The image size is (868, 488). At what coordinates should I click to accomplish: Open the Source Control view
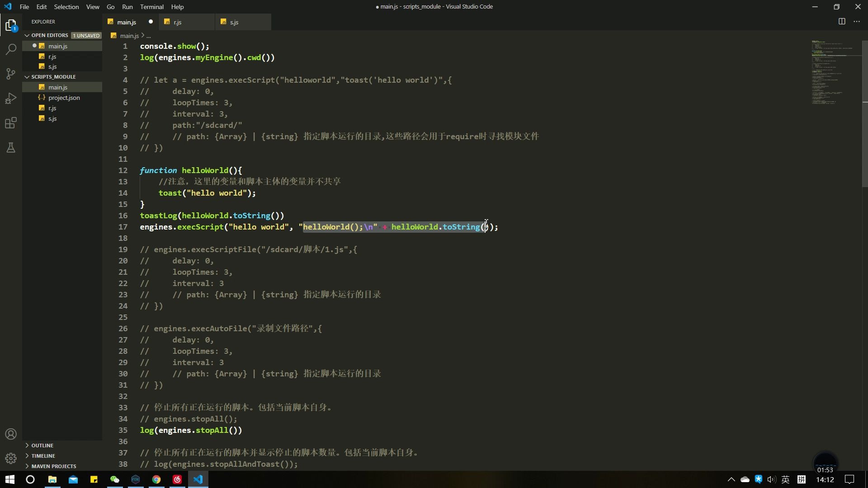pyautogui.click(x=11, y=74)
